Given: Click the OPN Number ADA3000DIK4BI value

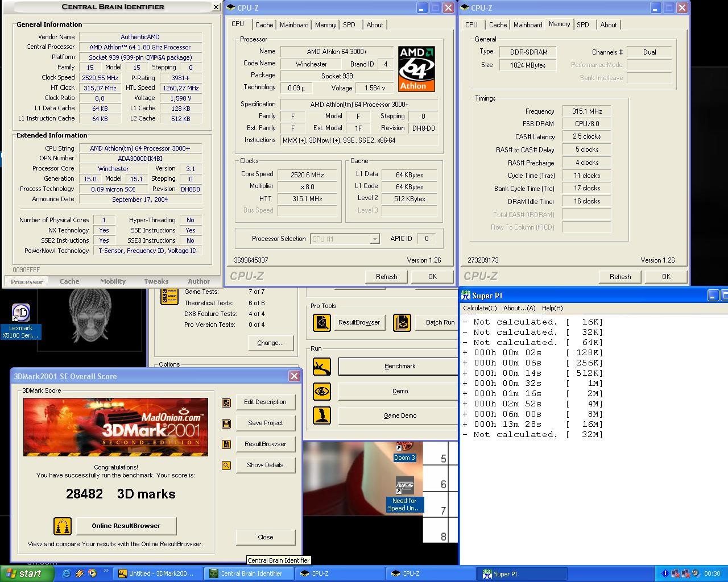Looking at the screenshot, I should tap(140, 159).
